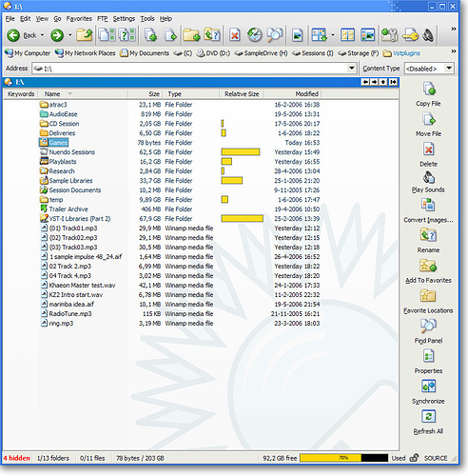Open the Favorites menu
The height and width of the screenshot is (476, 468).
79,19
